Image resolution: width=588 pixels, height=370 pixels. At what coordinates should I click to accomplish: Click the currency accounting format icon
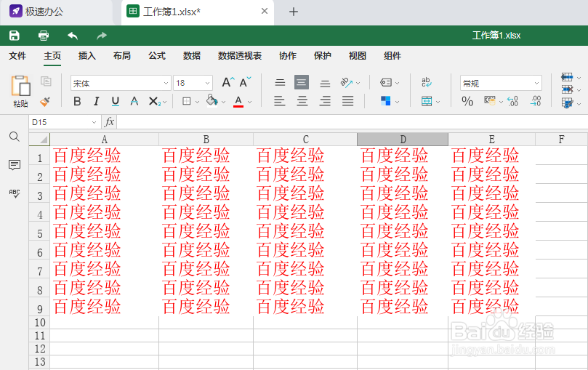490,100
